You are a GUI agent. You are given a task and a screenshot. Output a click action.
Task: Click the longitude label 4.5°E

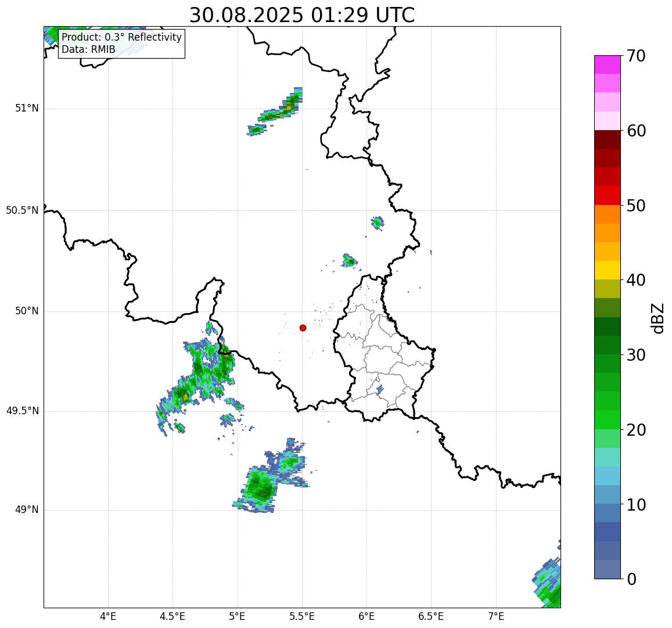(173, 616)
